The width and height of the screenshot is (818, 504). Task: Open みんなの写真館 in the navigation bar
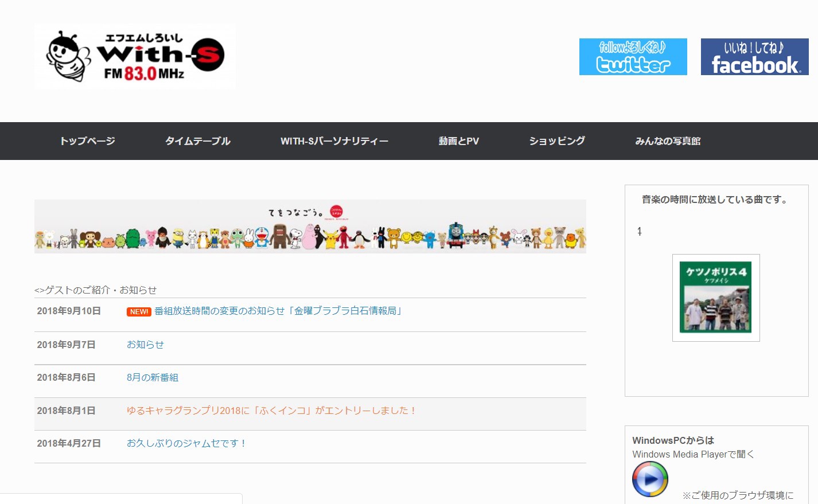[668, 141]
